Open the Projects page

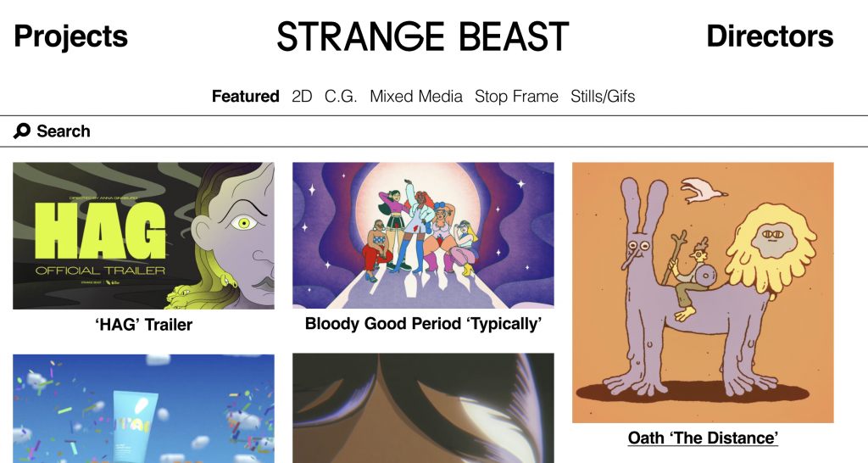71,36
